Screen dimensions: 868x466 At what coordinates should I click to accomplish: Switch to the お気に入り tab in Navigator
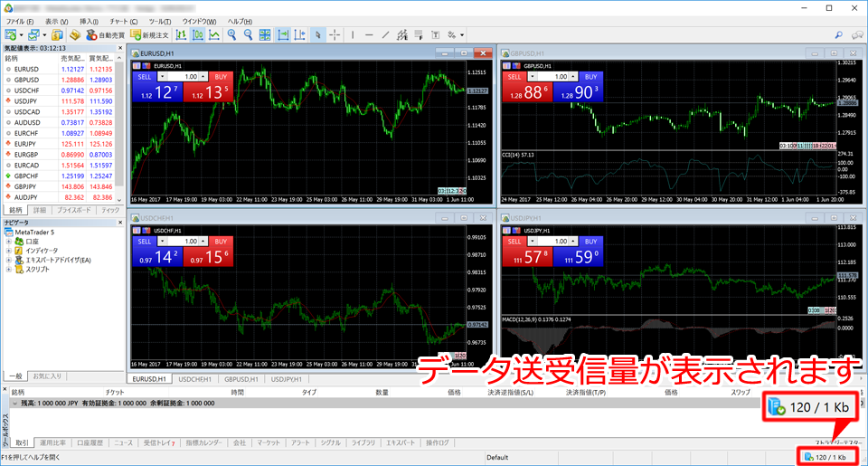47,376
